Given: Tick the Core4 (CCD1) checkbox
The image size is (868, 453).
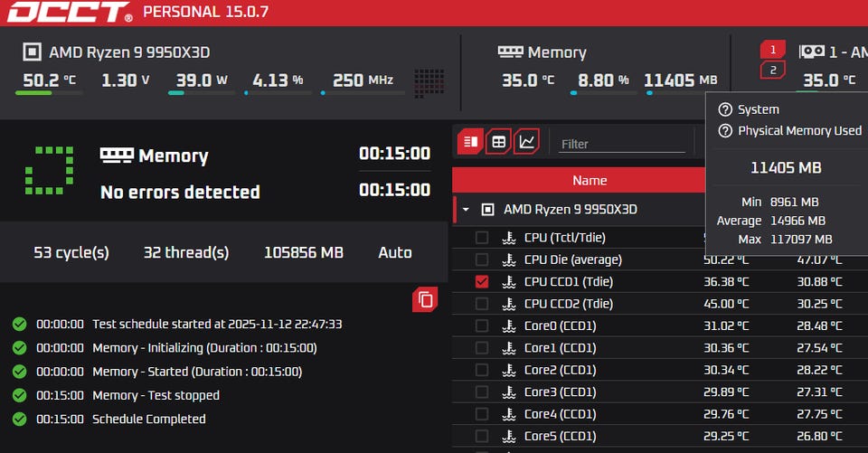Looking at the screenshot, I should pyautogui.click(x=482, y=414).
